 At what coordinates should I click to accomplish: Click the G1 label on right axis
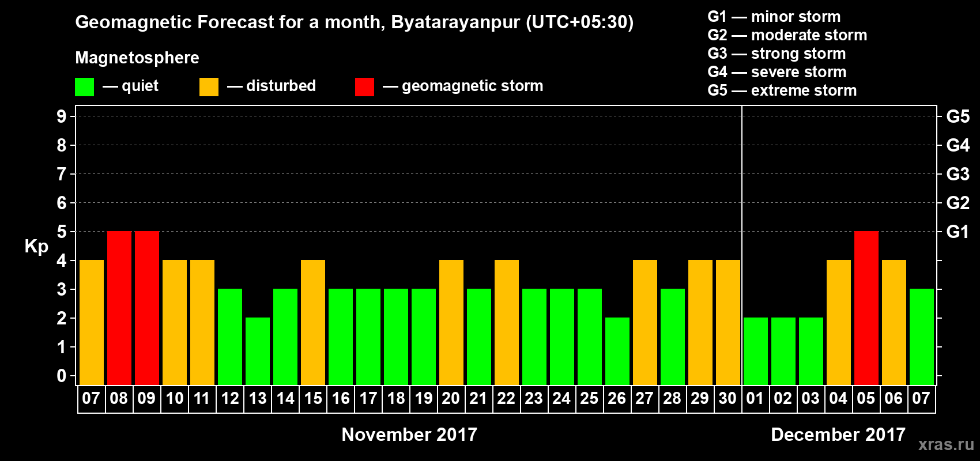tap(958, 232)
